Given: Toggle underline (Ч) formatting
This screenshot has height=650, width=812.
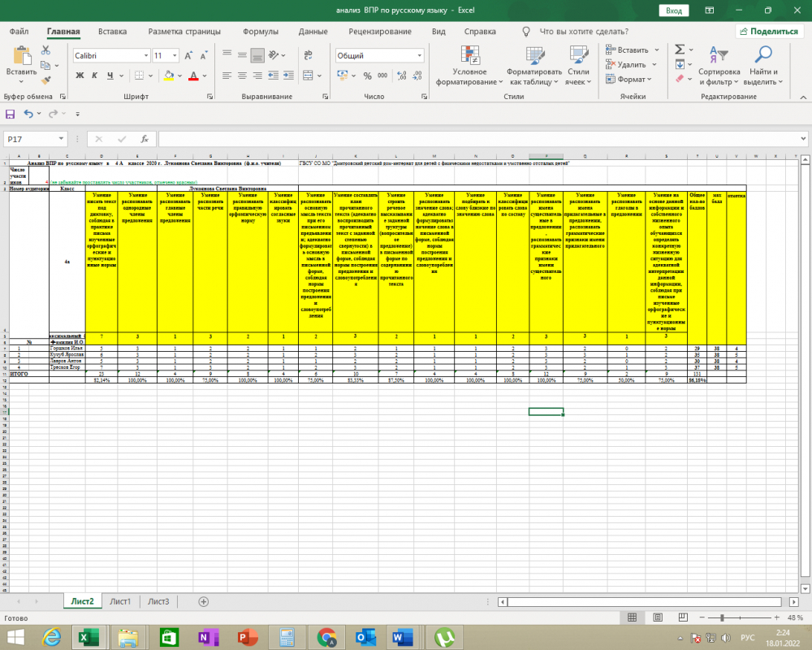Looking at the screenshot, I should (x=110, y=76).
